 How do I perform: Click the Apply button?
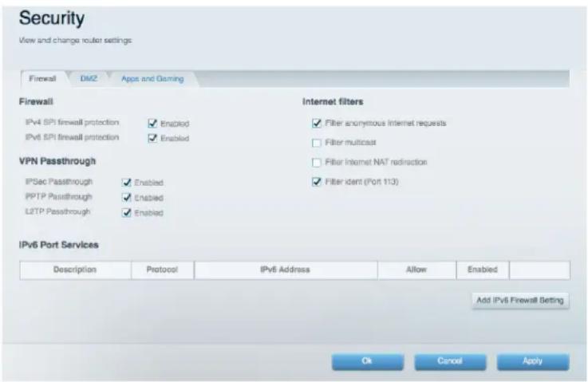[533, 361]
